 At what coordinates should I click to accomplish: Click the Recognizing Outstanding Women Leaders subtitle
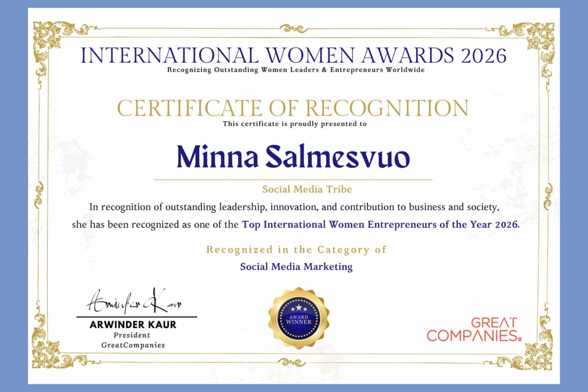(295, 70)
